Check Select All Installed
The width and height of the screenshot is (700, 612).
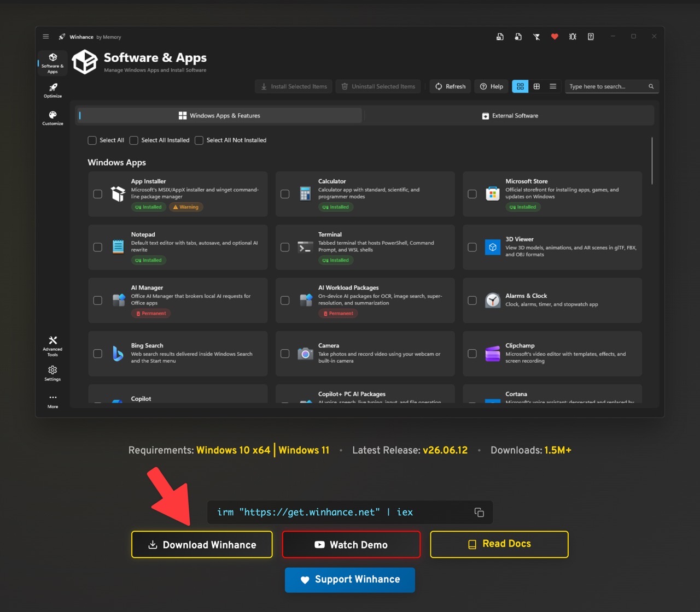(x=133, y=140)
